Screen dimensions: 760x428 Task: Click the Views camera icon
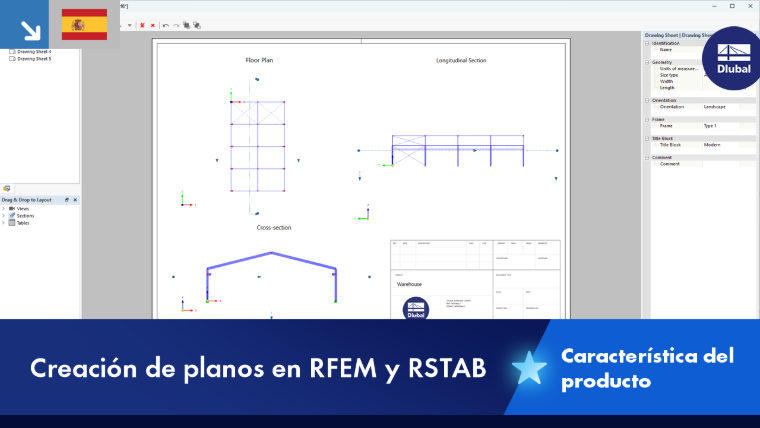tap(12, 208)
